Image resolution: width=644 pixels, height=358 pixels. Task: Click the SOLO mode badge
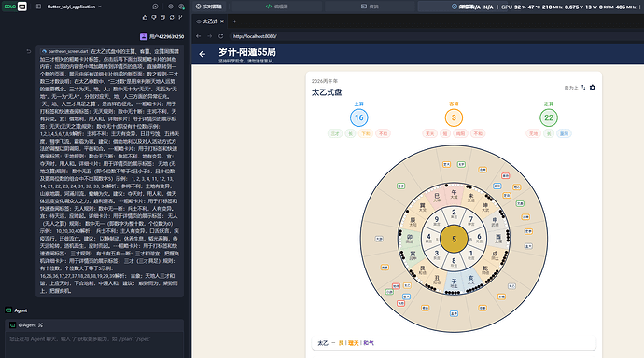[x=10, y=7]
